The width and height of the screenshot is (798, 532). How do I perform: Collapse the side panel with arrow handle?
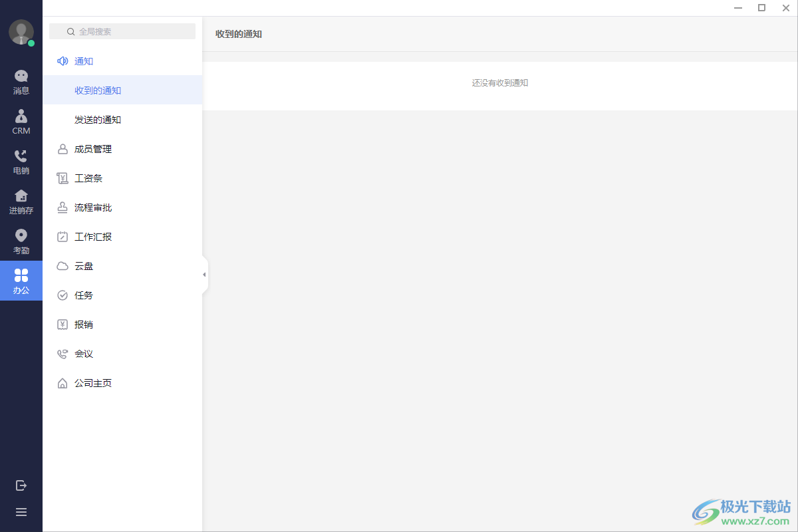click(x=204, y=275)
